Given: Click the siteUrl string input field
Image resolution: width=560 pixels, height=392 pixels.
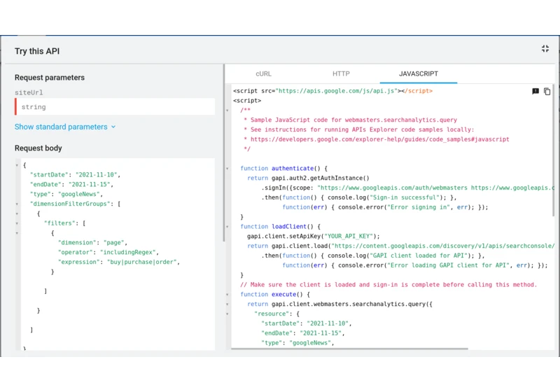Looking at the screenshot, I should (x=115, y=106).
